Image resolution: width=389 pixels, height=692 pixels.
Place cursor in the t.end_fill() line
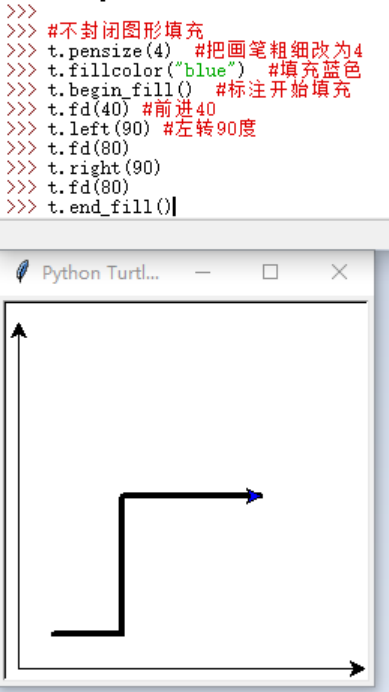(x=110, y=207)
